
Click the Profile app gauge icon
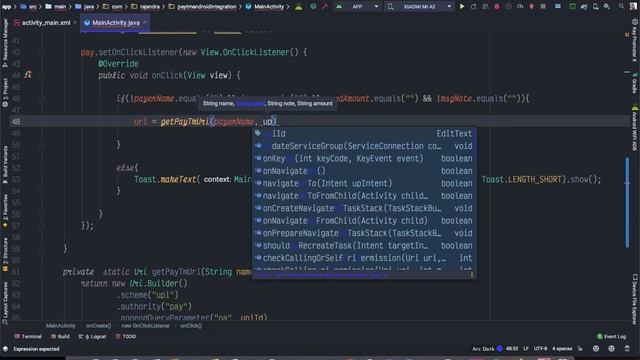520,7
